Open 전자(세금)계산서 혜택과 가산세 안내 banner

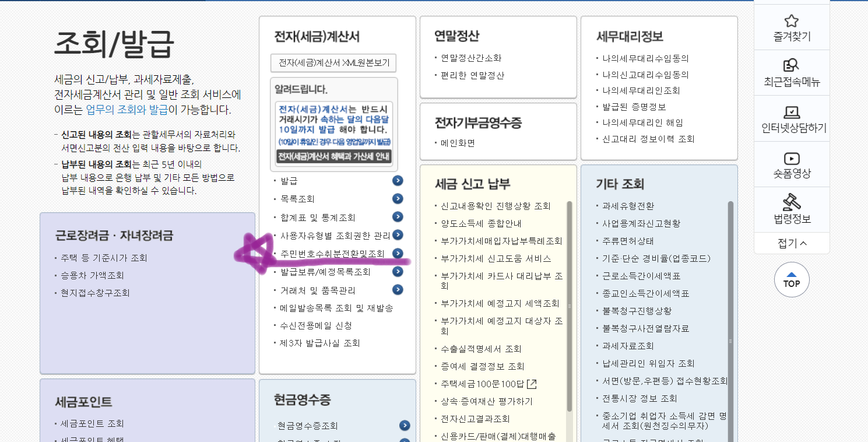coord(334,156)
